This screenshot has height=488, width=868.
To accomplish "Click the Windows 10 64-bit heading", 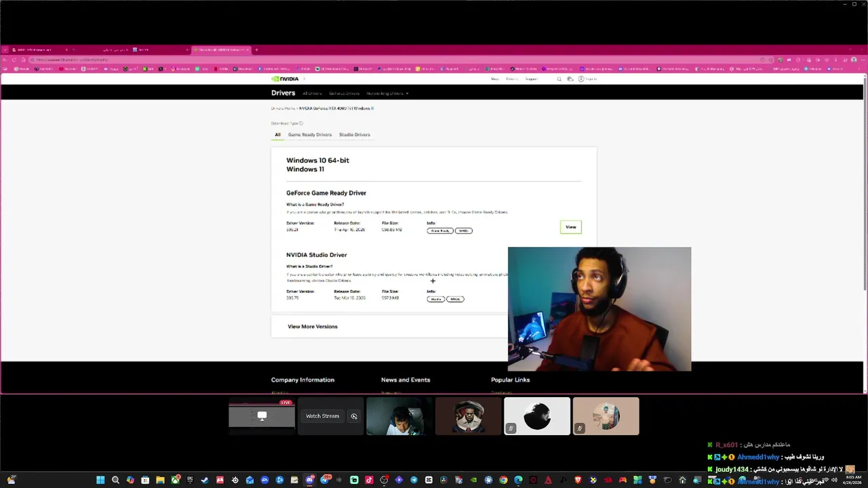I will 318,161.
